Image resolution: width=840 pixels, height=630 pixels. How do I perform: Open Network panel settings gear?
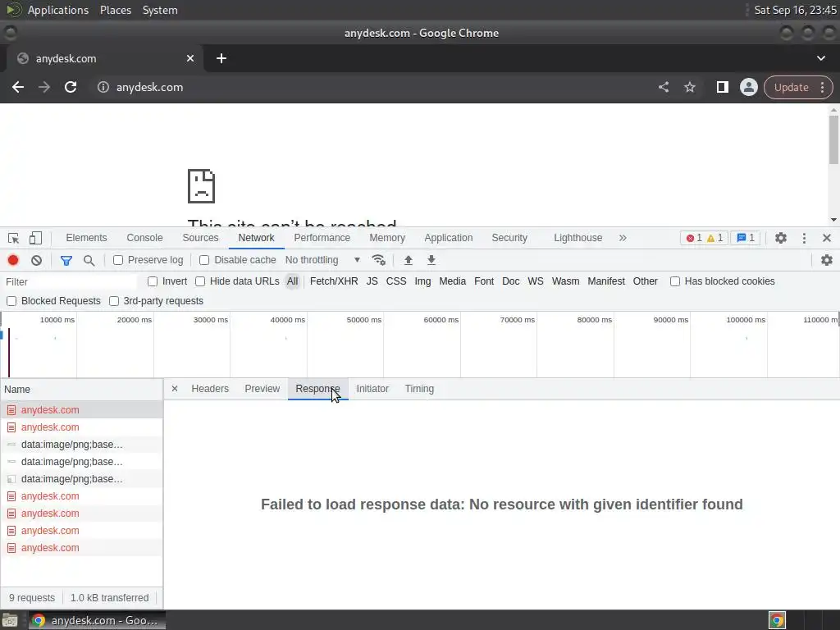click(x=827, y=260)
